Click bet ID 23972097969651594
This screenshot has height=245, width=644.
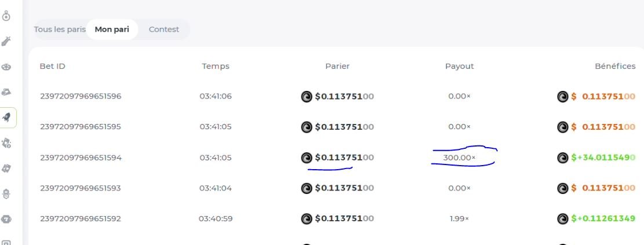pos(81,158)
